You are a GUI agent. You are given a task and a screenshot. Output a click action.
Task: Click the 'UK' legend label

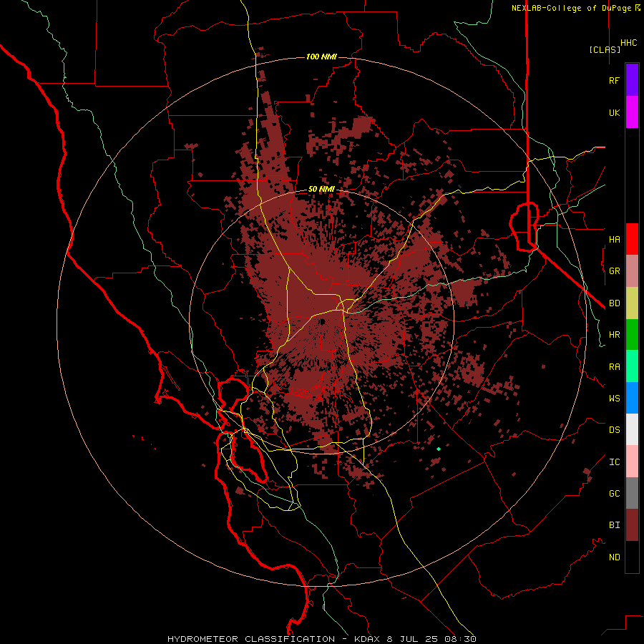pos(614,113)
